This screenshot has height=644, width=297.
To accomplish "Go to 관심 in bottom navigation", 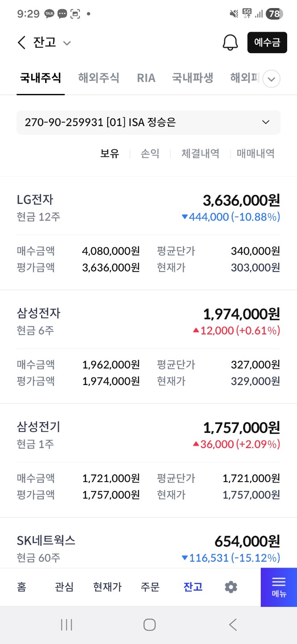I will (64, 587).
